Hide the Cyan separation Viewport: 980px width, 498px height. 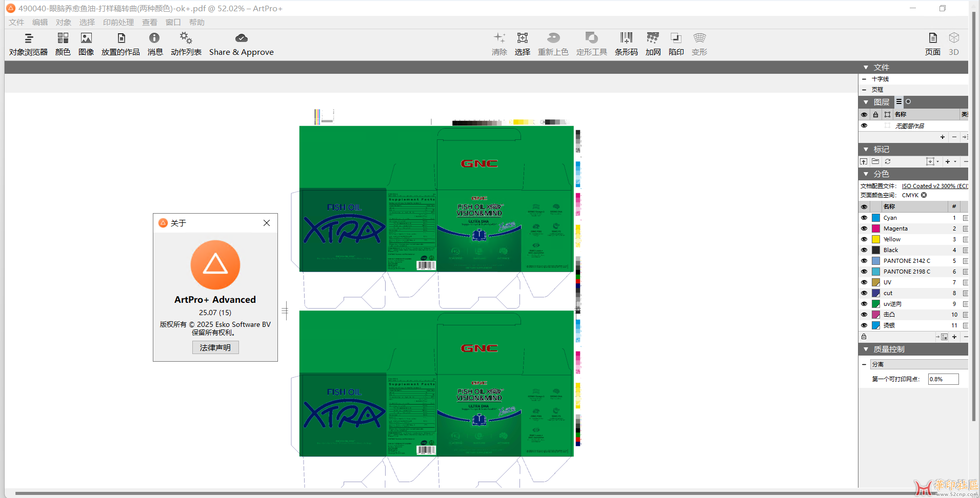864,218
